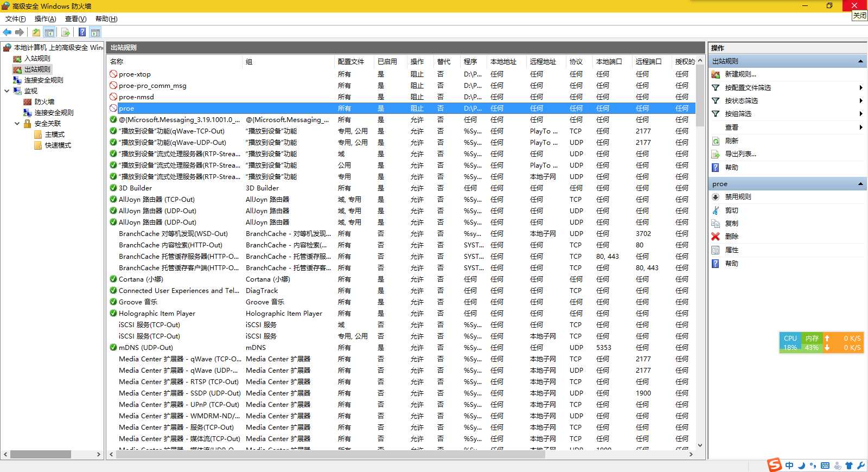Click the Sogou S input method tray icon
The height and width of the screenshot is (472, 868).
click(775, 465)
